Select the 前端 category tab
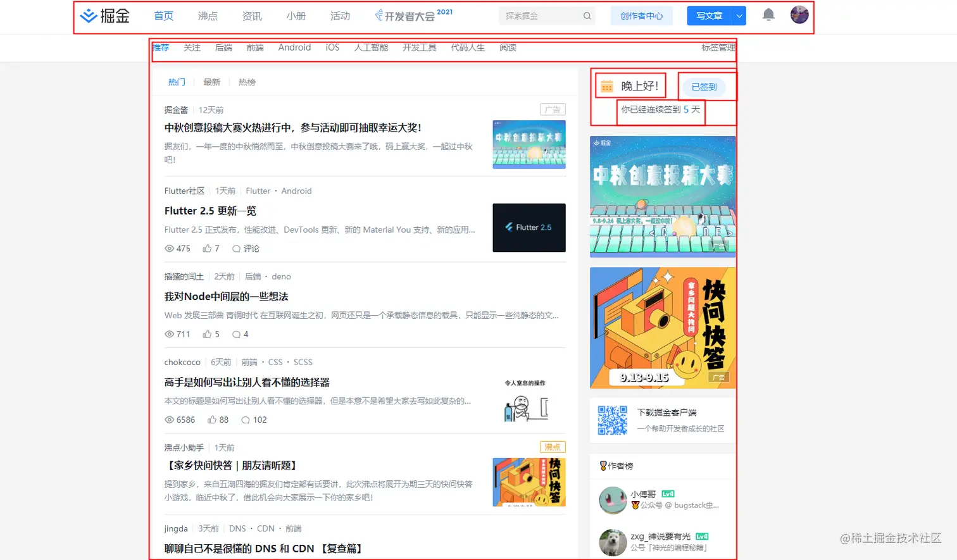The width and height of the screenshot is (957, 560). 255,47
